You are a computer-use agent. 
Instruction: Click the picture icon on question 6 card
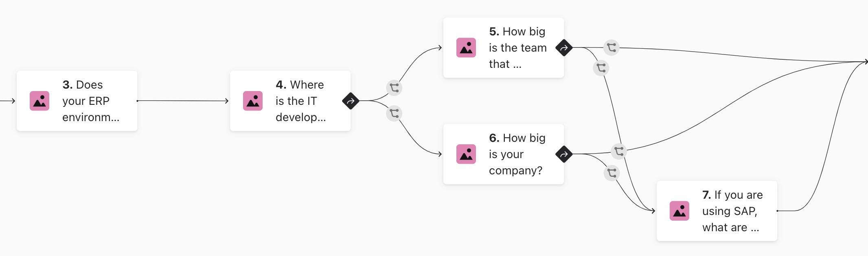466,154
